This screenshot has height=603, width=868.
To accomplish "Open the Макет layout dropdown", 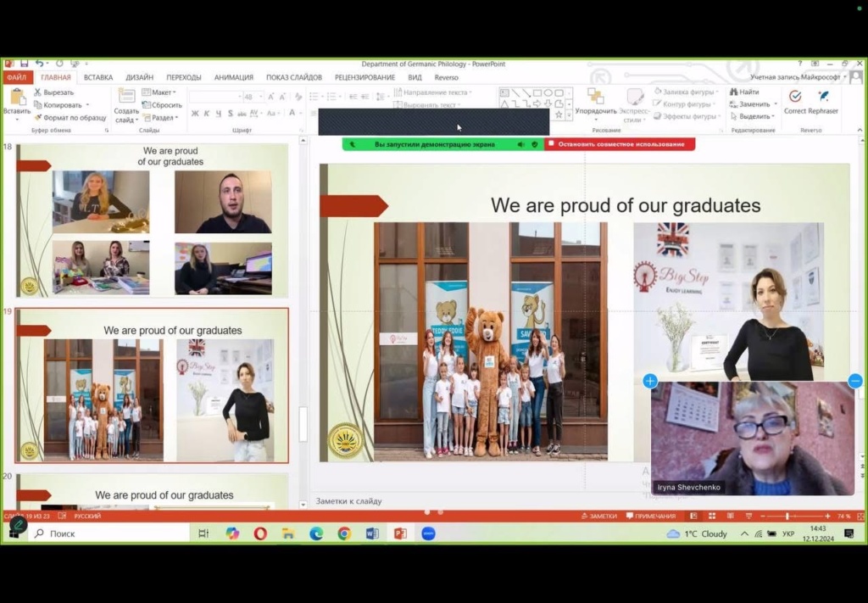I will [159, 92].
